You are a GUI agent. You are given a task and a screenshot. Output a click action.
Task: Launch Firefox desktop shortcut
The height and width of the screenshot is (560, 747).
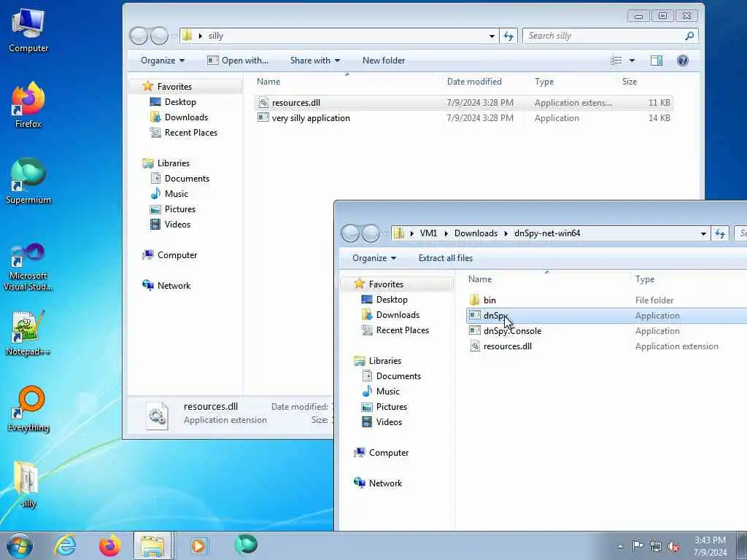(x=28, y=105)
